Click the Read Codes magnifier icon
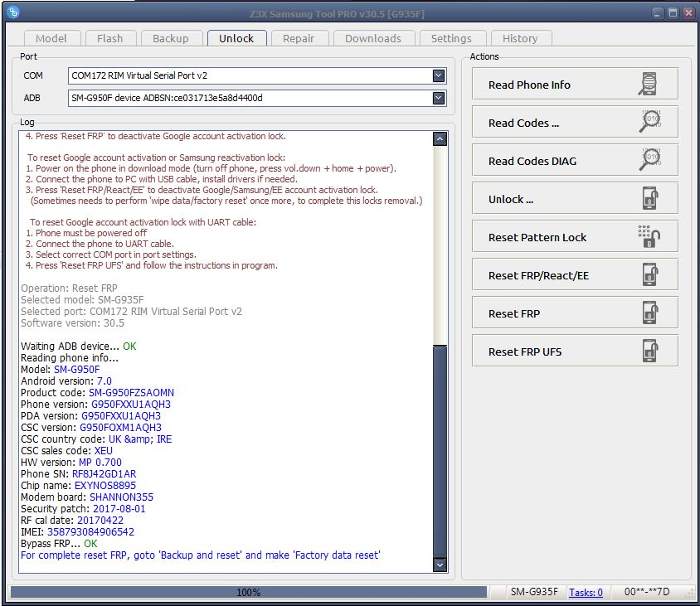Image resolution: width=700 pixels, height=606 pixels. (650, 121)
